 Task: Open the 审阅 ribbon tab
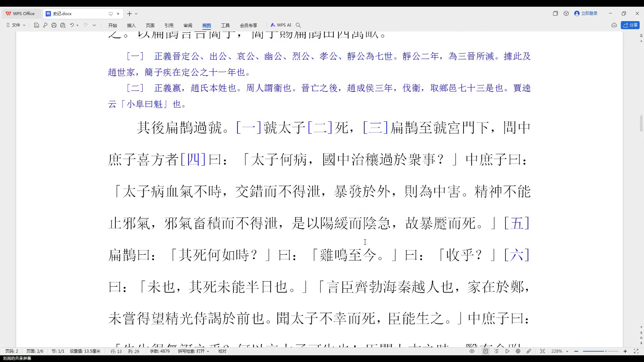pos(188,25)
